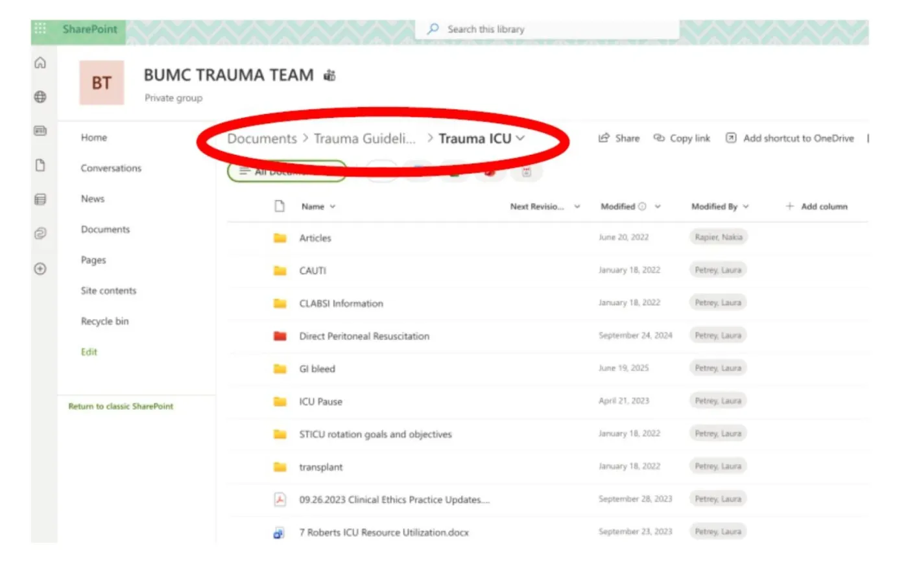Open the CLABSI Information folder name
This screenshot has width=908, height=588.
click(x=341, y=303)
